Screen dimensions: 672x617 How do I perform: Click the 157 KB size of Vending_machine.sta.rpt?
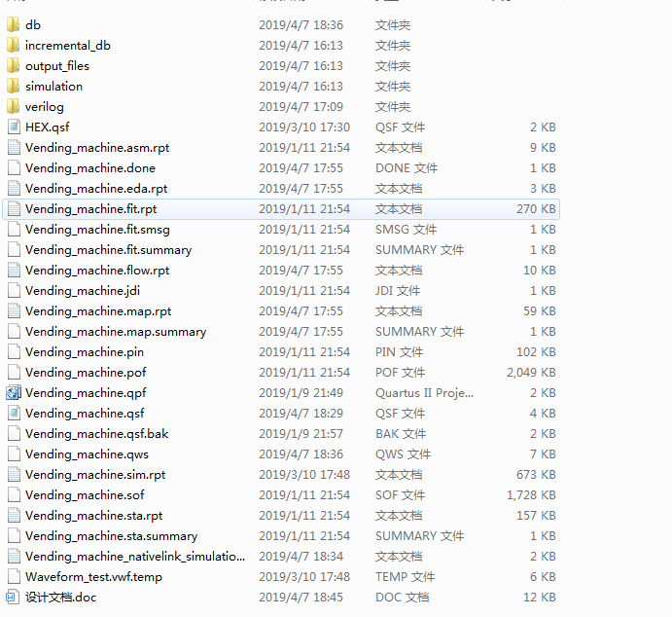coord(536,516)
